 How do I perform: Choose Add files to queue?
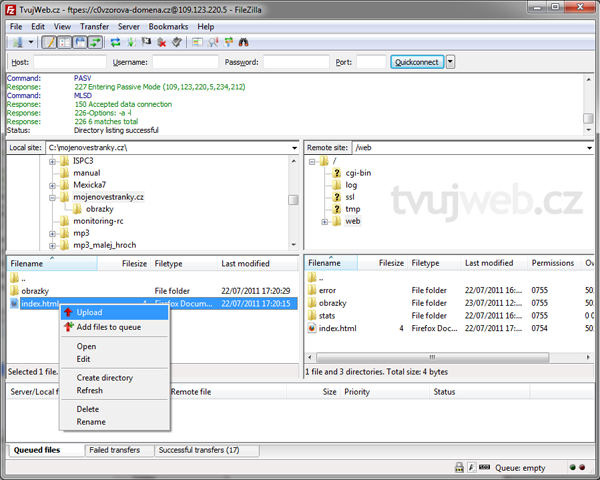[x=115, y=327]
